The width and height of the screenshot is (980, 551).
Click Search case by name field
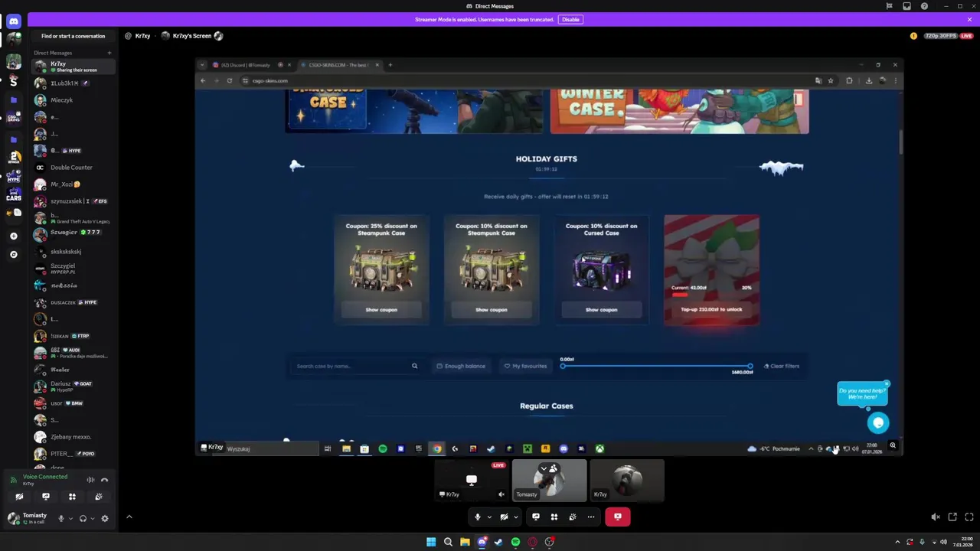point(356,366)
